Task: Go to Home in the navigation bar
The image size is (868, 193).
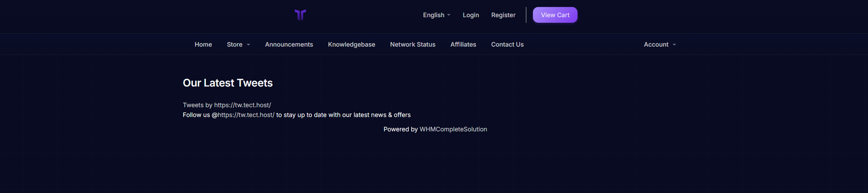Action: pos(203,44)
